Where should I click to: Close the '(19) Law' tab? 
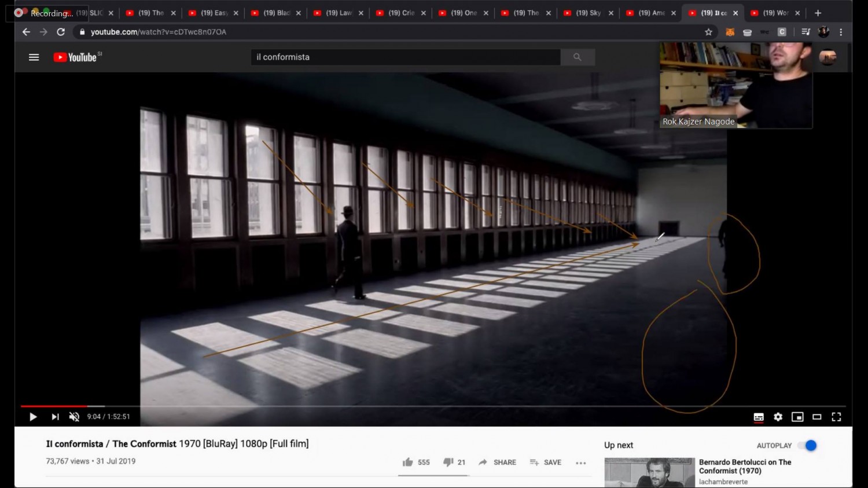[361, 13]
